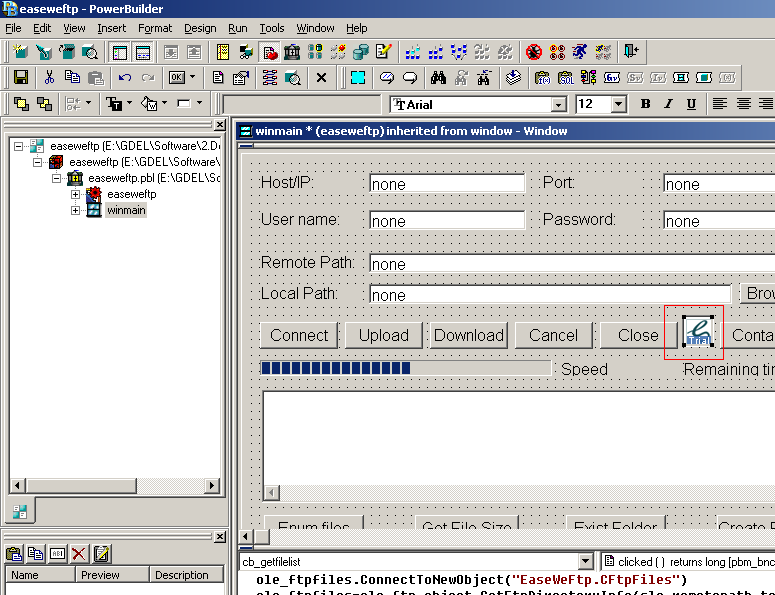
Task: Open the Design menu
Action: (200, 28)
